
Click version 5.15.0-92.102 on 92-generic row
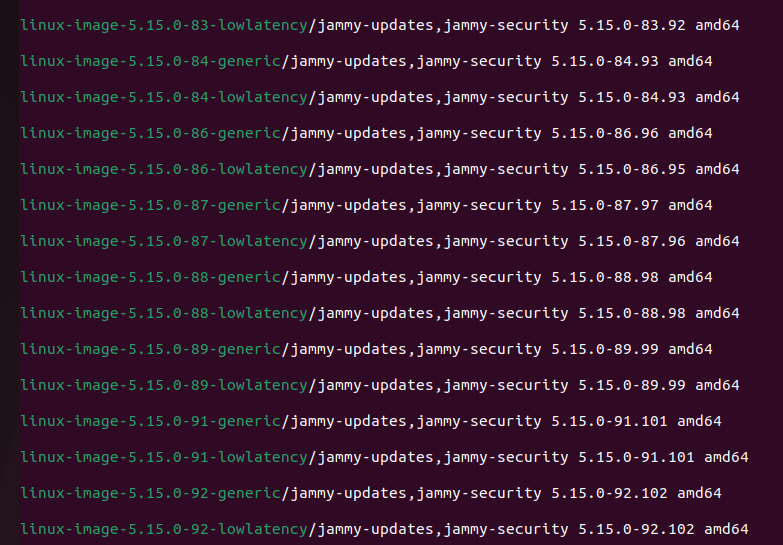pyautogui.click(x=609, y=493)
